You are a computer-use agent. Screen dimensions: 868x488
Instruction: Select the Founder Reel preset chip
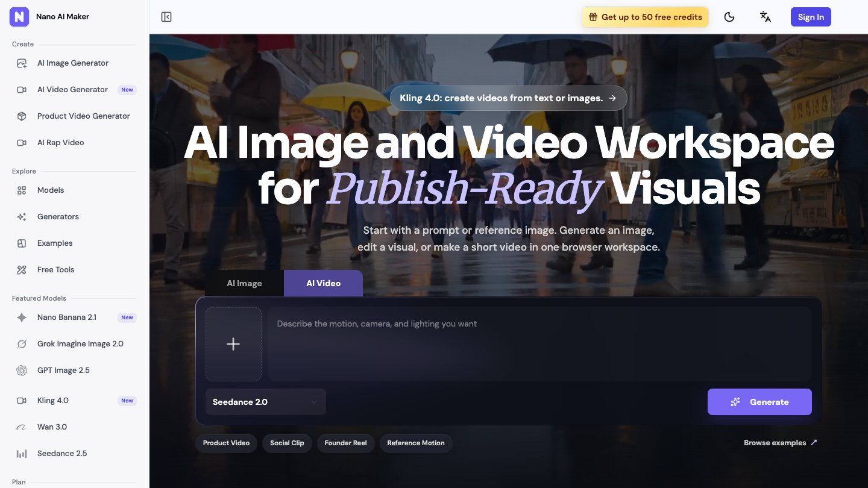pos(345,443)
